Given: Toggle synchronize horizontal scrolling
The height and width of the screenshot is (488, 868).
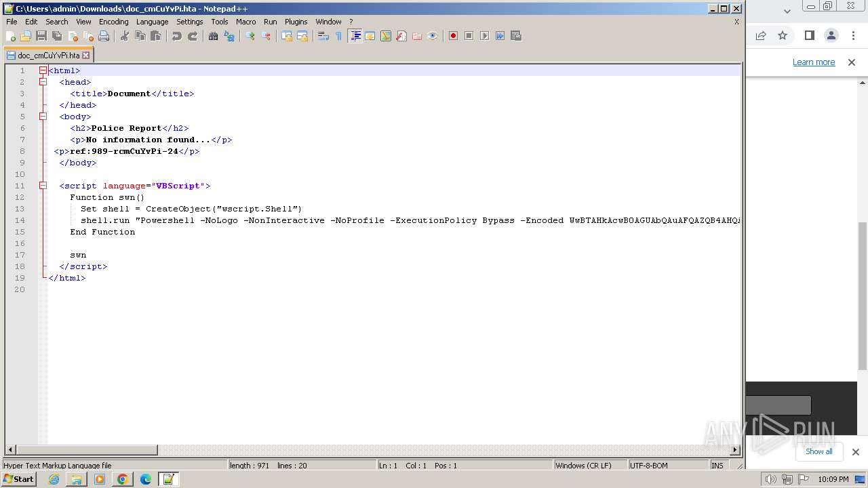Looking at the screenshot, I should click(x=302, y=36).
